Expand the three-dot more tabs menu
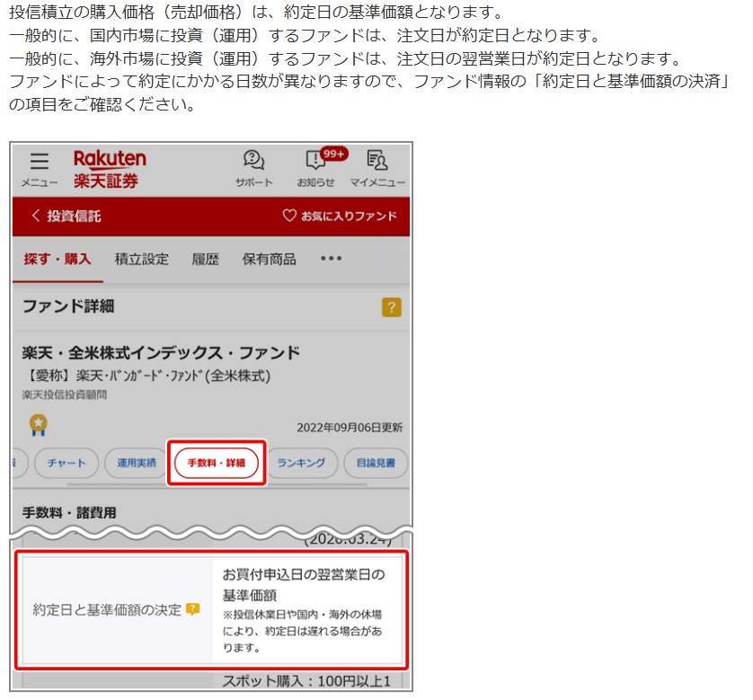The height and width of the screenshot is (700, 753). 331,259
